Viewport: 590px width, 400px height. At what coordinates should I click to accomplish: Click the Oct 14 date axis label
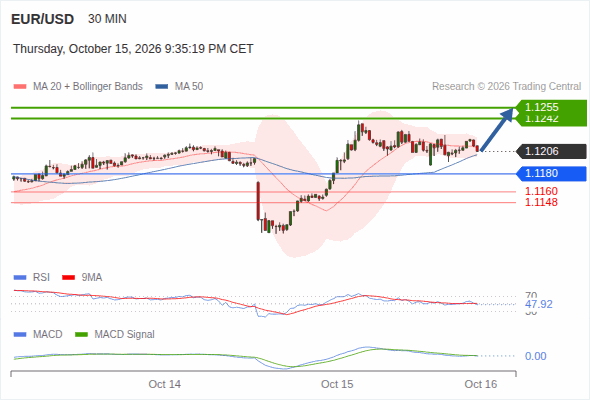(x=164, y=384)
